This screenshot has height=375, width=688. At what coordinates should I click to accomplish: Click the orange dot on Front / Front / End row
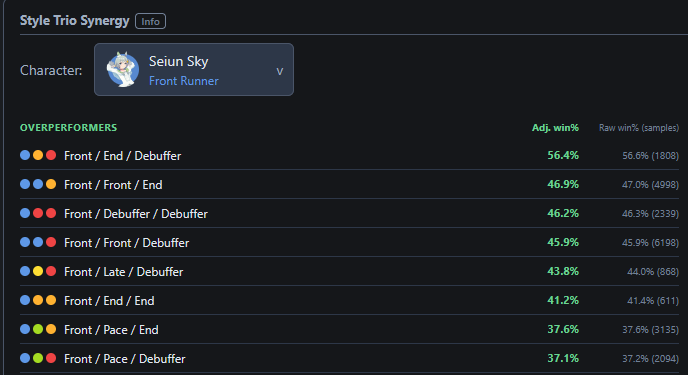click(51, 184)
